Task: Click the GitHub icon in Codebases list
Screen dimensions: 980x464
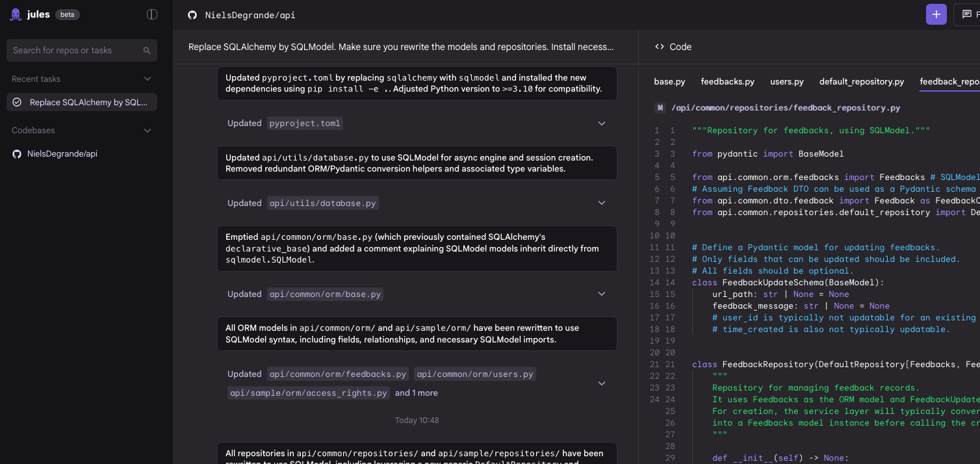Action: tap(17, 154)
